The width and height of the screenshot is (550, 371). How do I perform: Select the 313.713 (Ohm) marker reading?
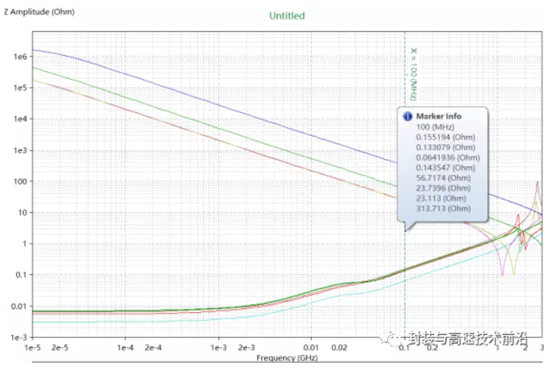tap(443, 208)
